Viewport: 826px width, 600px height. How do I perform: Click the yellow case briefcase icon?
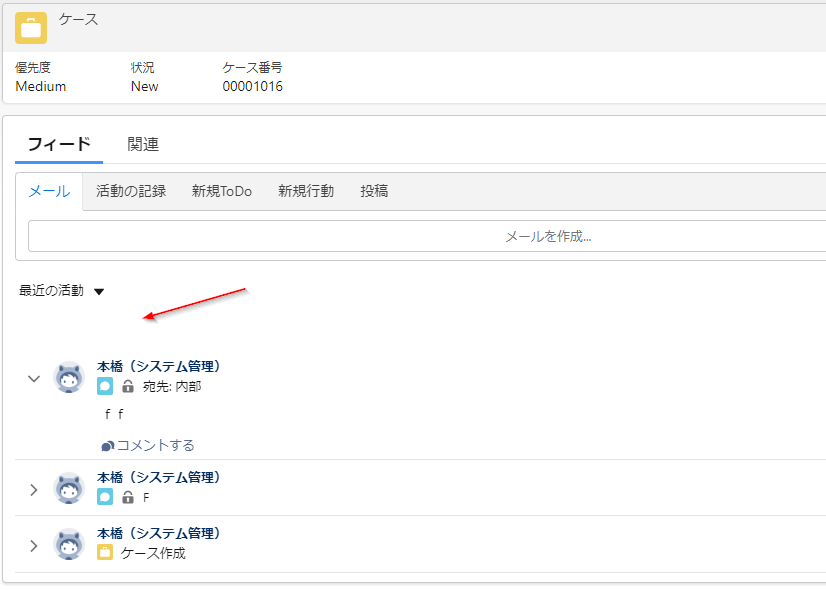pos(31,28)
